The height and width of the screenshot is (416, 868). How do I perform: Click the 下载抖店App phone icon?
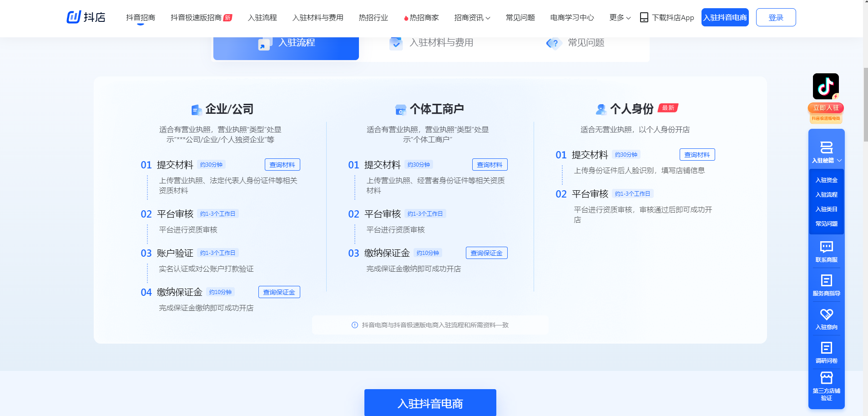(x=644, y=17)
